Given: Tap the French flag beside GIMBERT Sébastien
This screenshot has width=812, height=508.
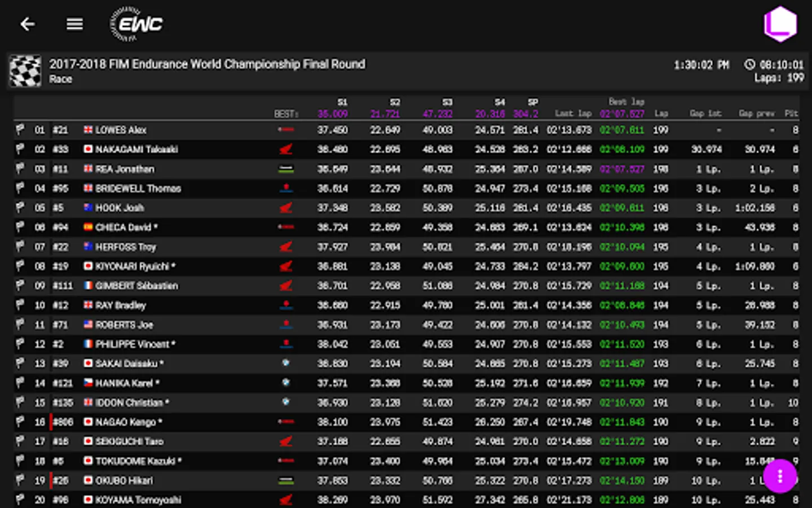Looking at the screenshot, I should [x=88, y=286].
